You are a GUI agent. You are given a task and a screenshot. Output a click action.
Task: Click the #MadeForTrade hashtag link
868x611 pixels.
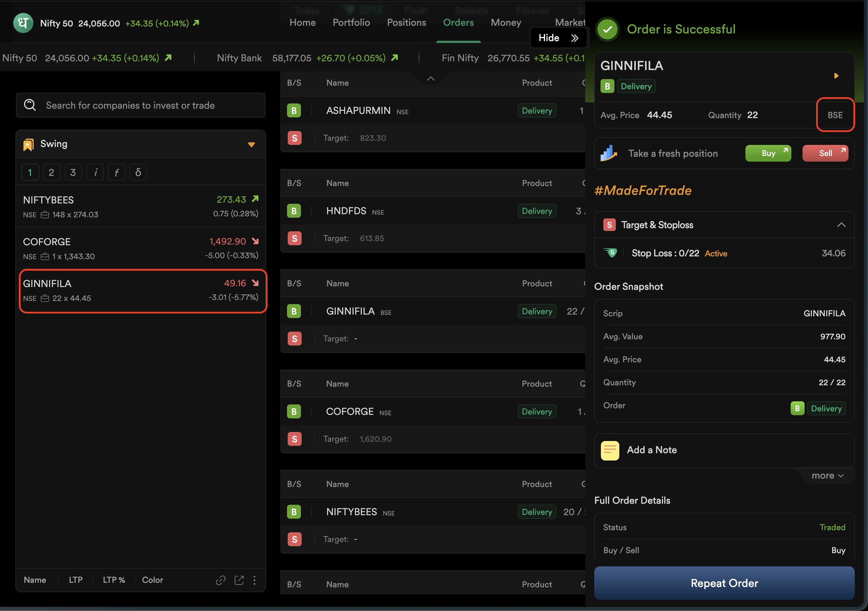click(643, 190)
